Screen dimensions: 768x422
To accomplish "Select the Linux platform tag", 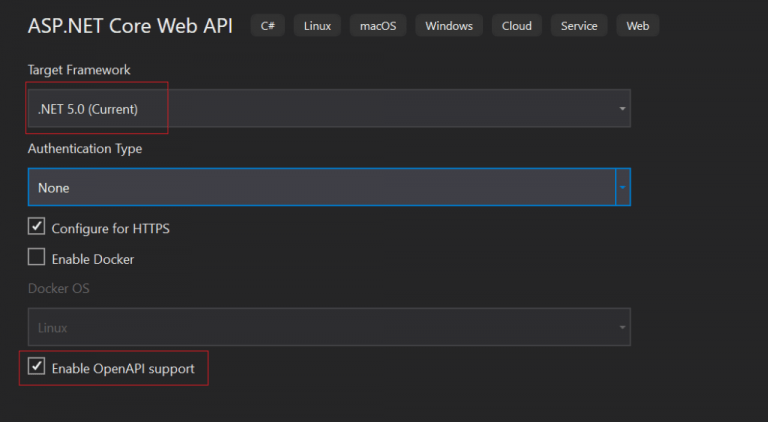I will (x=317, y=26).
